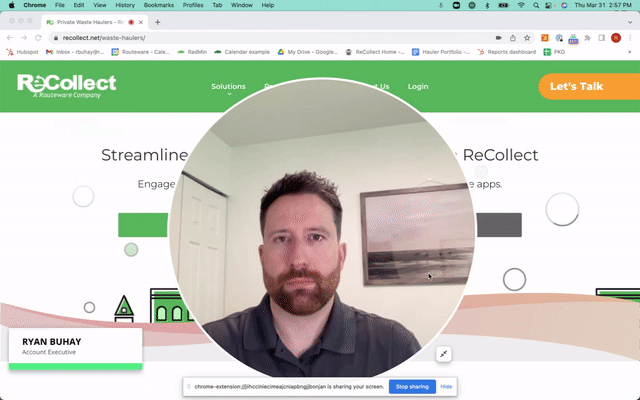This screenshot has height=400, width=640.
Task: Click the green hero button left of webcam
Action: (x=143, y=224)
